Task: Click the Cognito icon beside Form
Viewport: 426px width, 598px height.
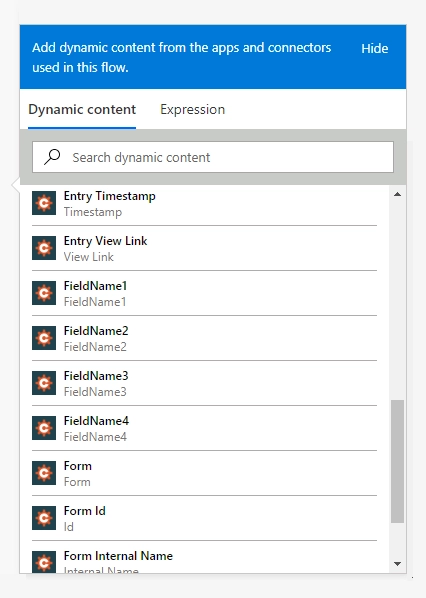Action: click(x=44, y=473)
